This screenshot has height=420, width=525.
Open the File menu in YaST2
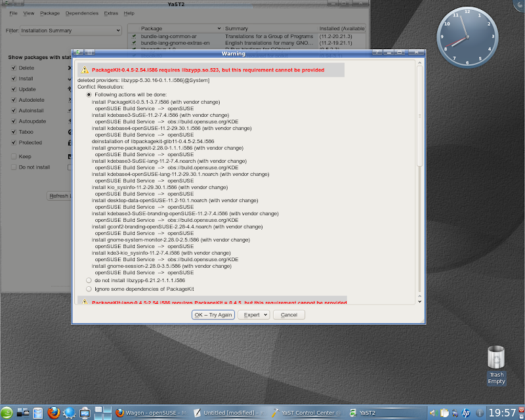click(x=13, y=13)
